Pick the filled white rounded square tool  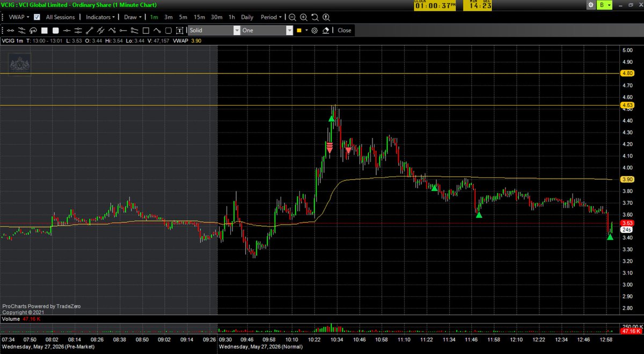pyautogui.click(x=55, y=31)
